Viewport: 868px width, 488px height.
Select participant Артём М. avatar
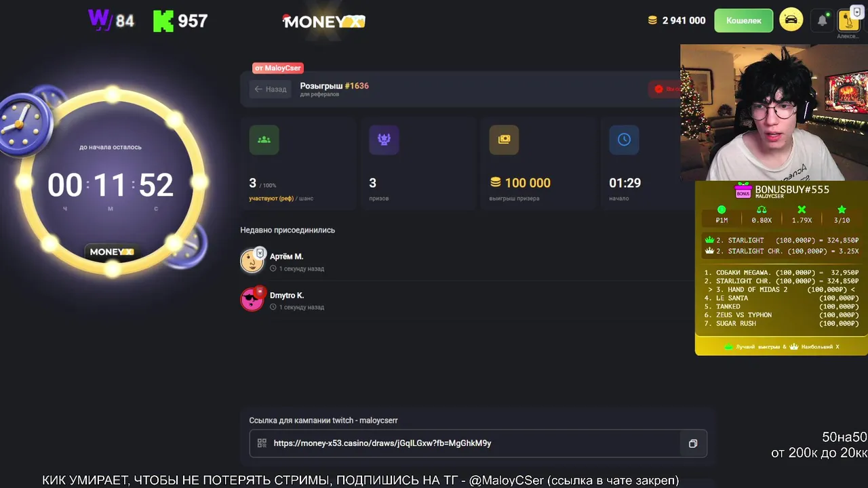[252, 261]
